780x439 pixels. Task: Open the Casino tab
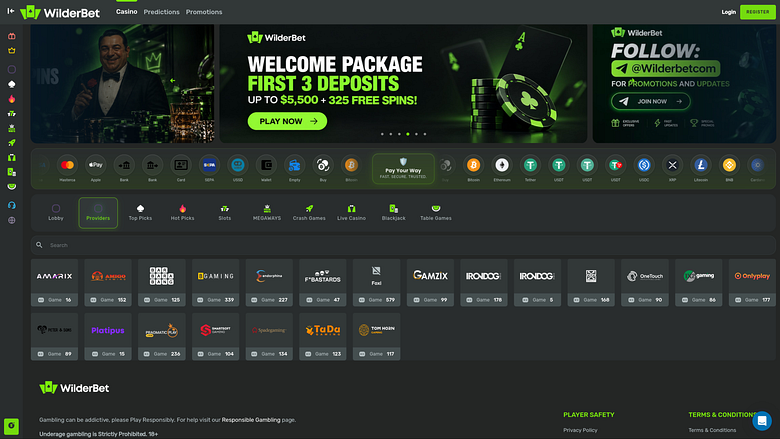[126, 12]
